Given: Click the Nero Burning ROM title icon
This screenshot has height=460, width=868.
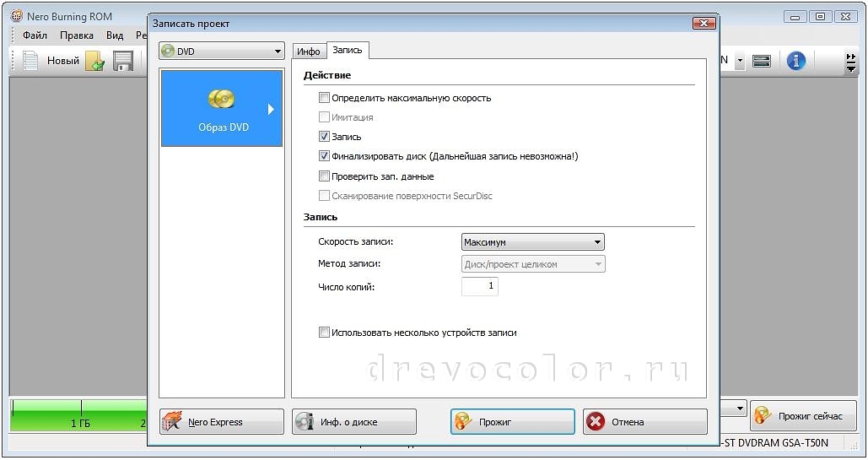Looking at the screenshot, I should (17, 15).
